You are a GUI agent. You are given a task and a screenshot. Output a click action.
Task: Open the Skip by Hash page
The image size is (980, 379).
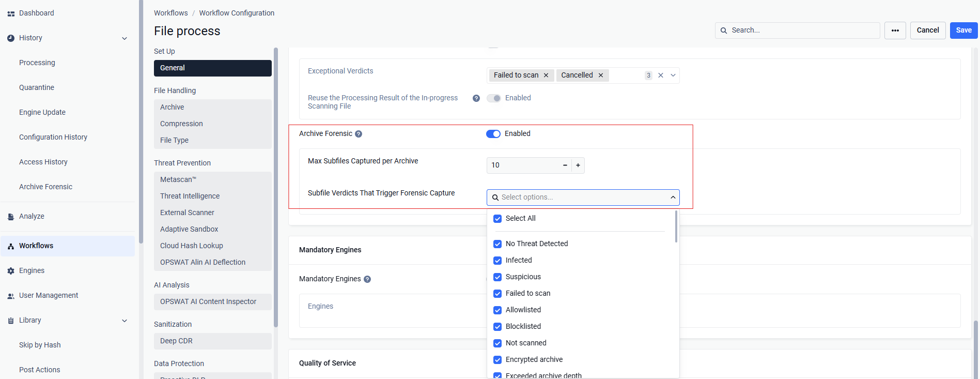pyautogui.click(x=40, y=345)
